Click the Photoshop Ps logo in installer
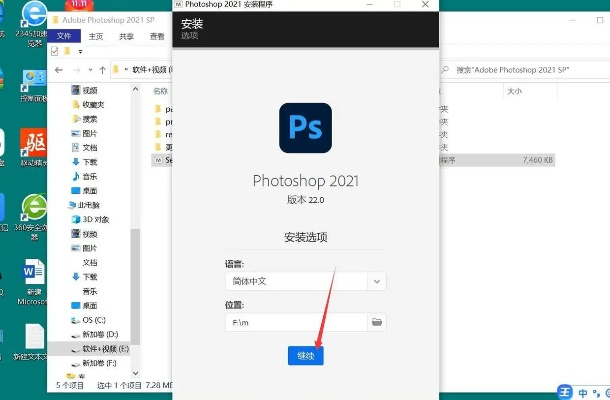This screenshot has height=400, width=610. click(x=305, y=128)
